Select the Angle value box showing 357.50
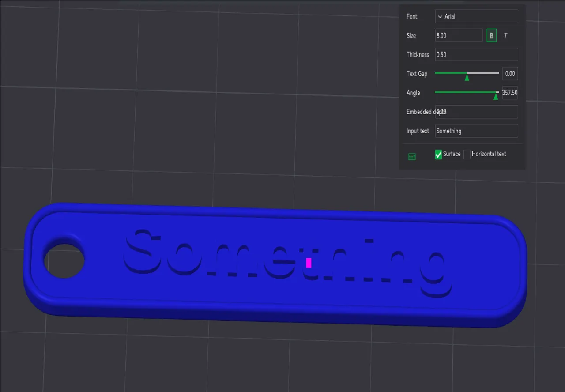This screenshot has width=565, height=392. [510, 93]
